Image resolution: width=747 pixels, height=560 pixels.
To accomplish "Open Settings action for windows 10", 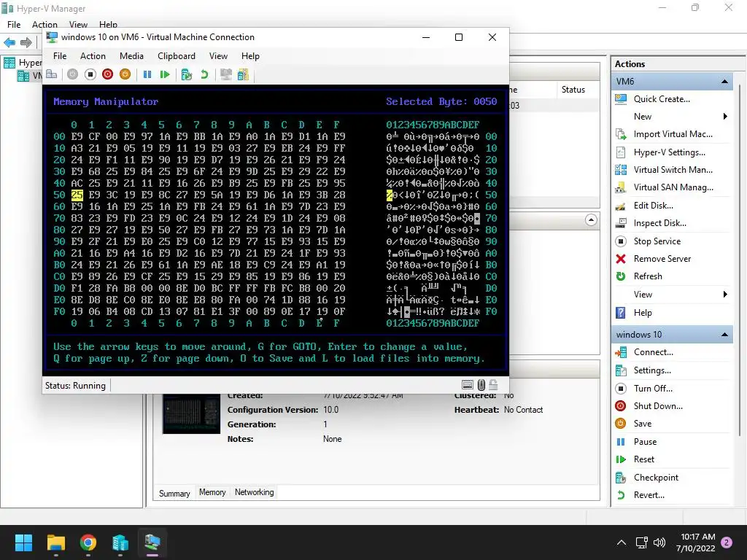I will [652, 370].
